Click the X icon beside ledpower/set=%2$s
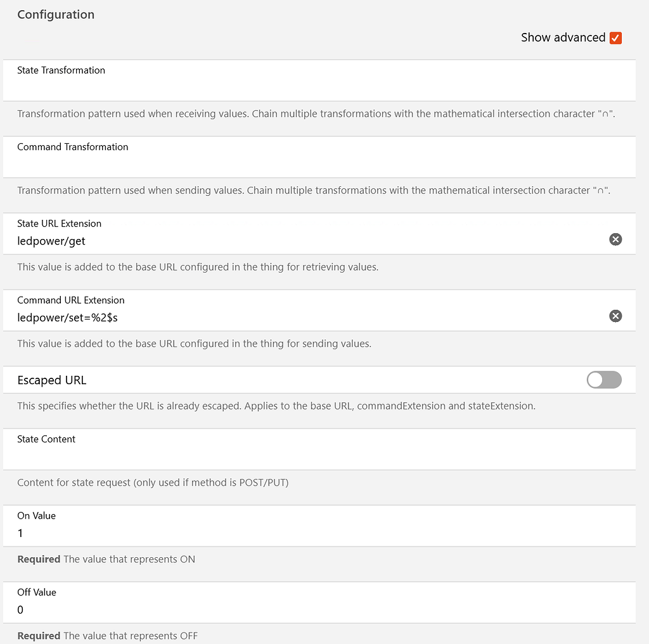Viewport: 649px width, 644px height. tap(615, 316)
